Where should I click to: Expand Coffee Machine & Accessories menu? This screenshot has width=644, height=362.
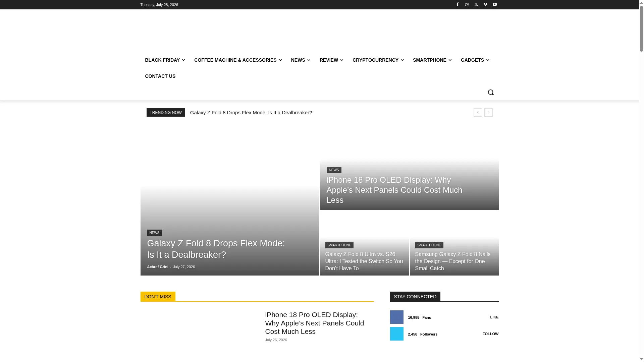[238, 60]
